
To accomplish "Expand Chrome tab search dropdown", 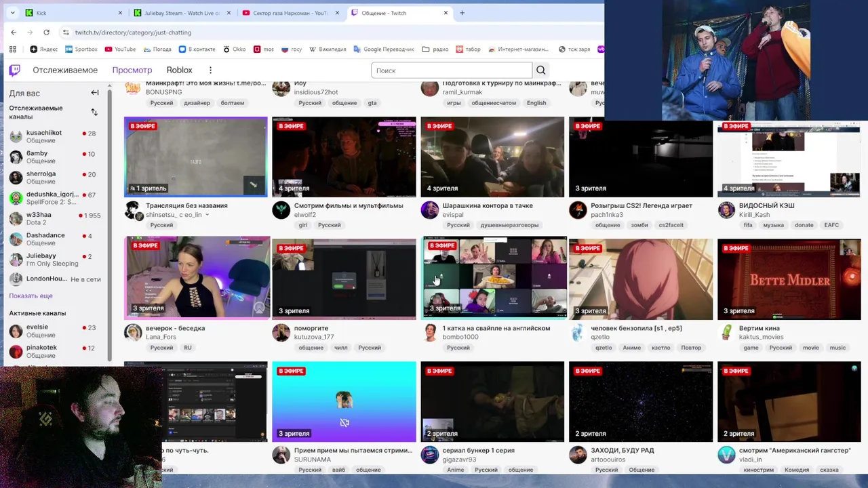I will (x=12, y=13).
